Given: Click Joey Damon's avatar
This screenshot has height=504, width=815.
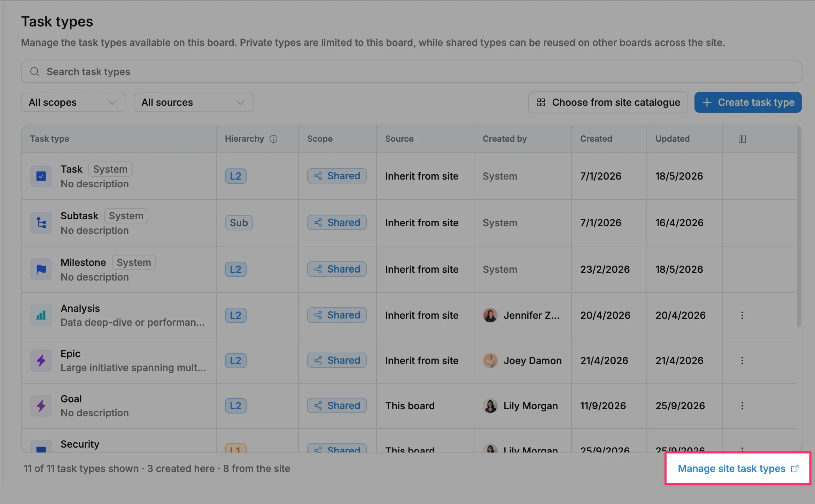Looking at the screenshot, I should pyautogui.click(x=490, y=361).
